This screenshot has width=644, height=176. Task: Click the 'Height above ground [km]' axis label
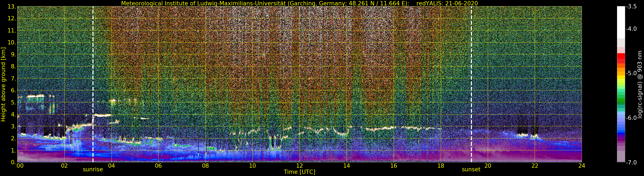(x=3, y=84)
